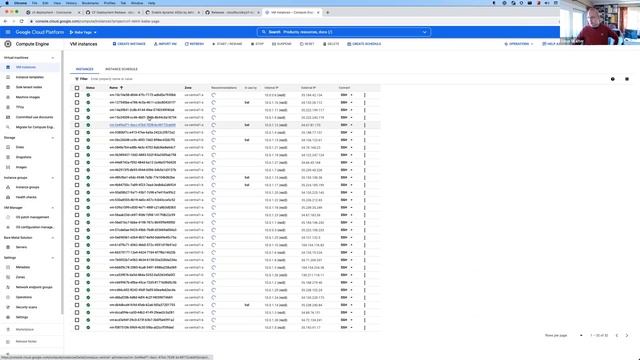
Task: Open the project selector dropdown
Action: (x=83, y=32)
